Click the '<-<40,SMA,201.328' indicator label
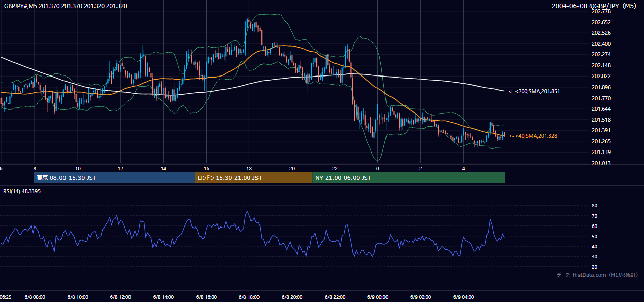The image size is (644, 302). (x=533, y=136)
